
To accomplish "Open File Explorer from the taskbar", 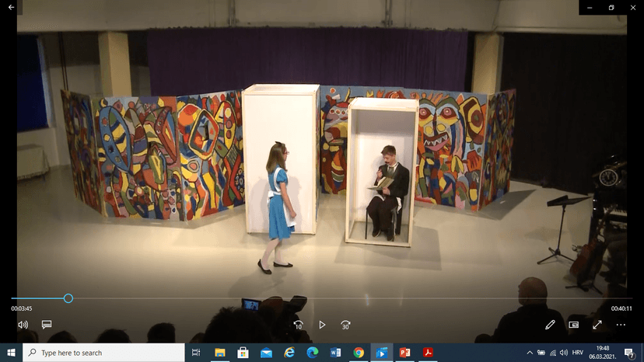I will pyautogui.click(x=219, y=353).
